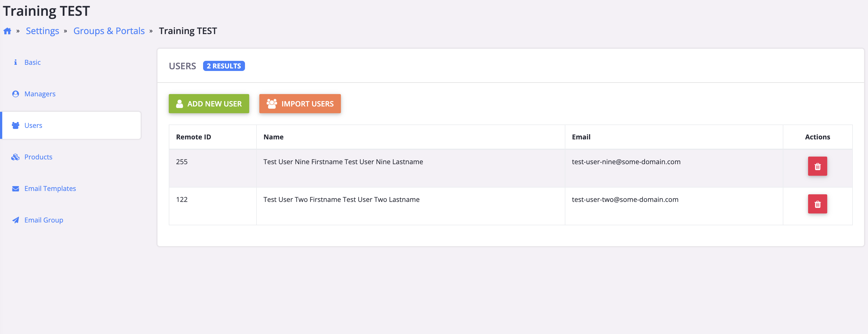This screenshot has width=868, height=334.
Task: Navigate to Groups & Portals breadcrumb
Action: pyautogui.click(x=109, y=31)
